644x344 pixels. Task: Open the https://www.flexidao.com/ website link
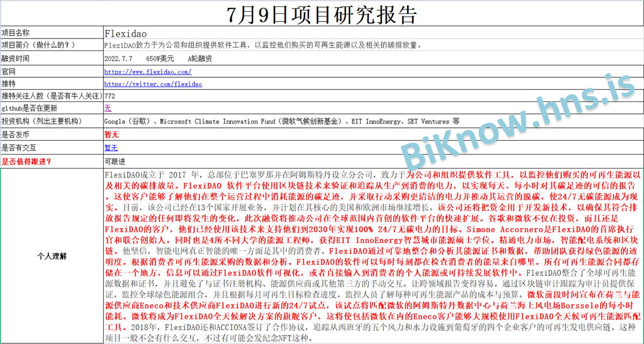(x=148, y=71)
